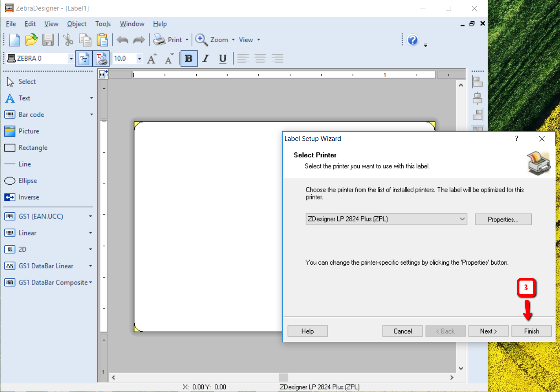Click the ruler corner origin button
The width and height of the screenshot is (560, 392).
click(103, 74)
